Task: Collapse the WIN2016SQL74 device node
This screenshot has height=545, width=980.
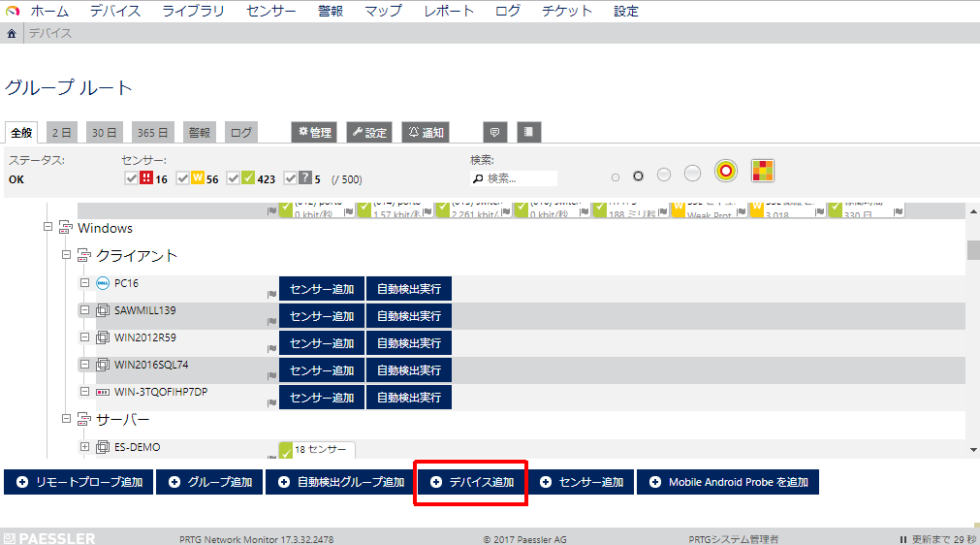Action: click(84, 364)
